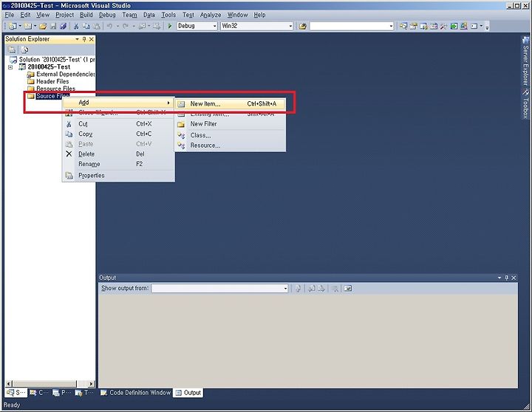Open Properties Window from the toolbar icon
The image size is (532, 412).
tap(413, 26)
